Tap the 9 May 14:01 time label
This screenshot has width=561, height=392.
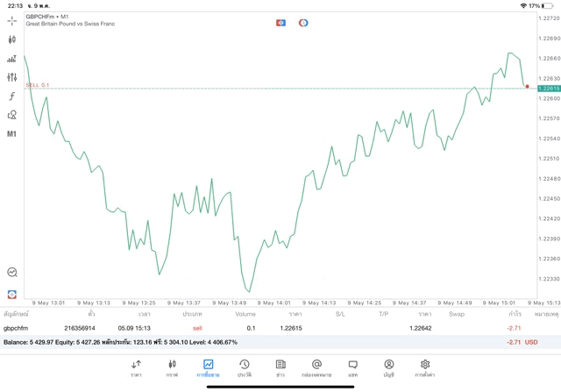pos(274,303)
